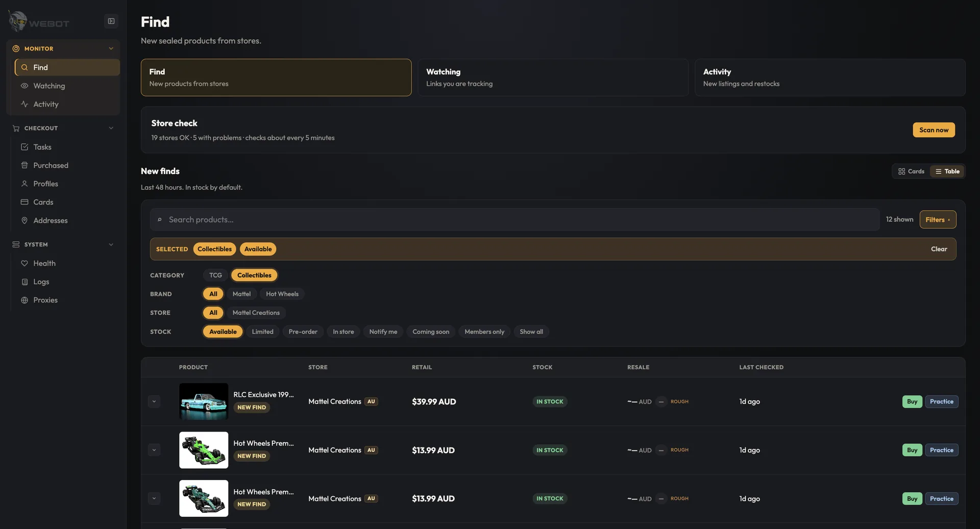Viewport: 980px width, 529px height.
Task: Collapse the Monitor section chevron
Action: click(111, 48)
